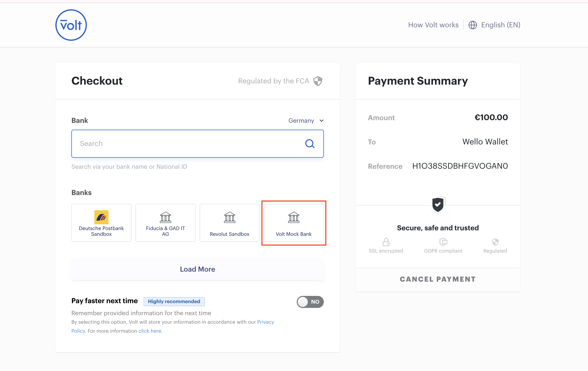The image size is (588, 371).
Task: Click the Pay faster next time heading
Action: 104,301
